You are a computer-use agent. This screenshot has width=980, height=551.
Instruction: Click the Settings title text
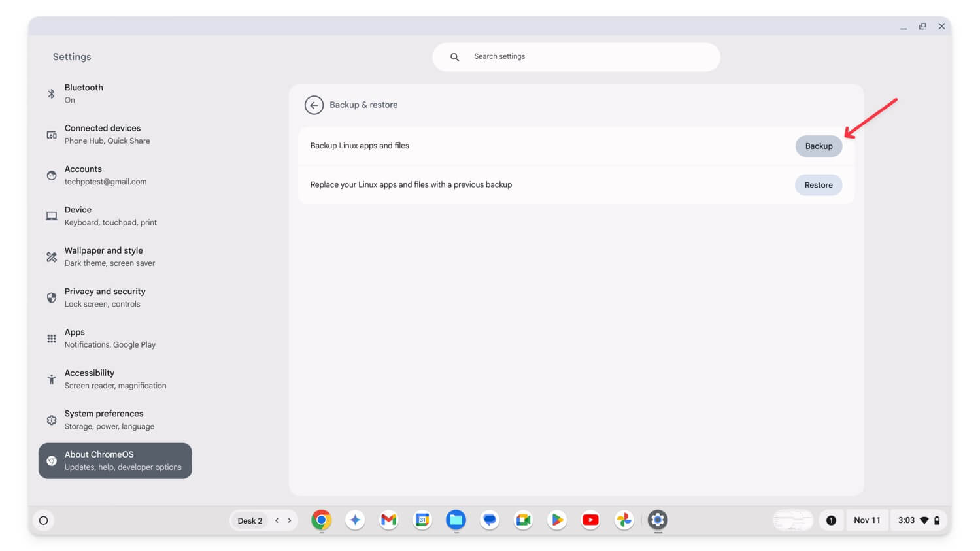point(72,57)
